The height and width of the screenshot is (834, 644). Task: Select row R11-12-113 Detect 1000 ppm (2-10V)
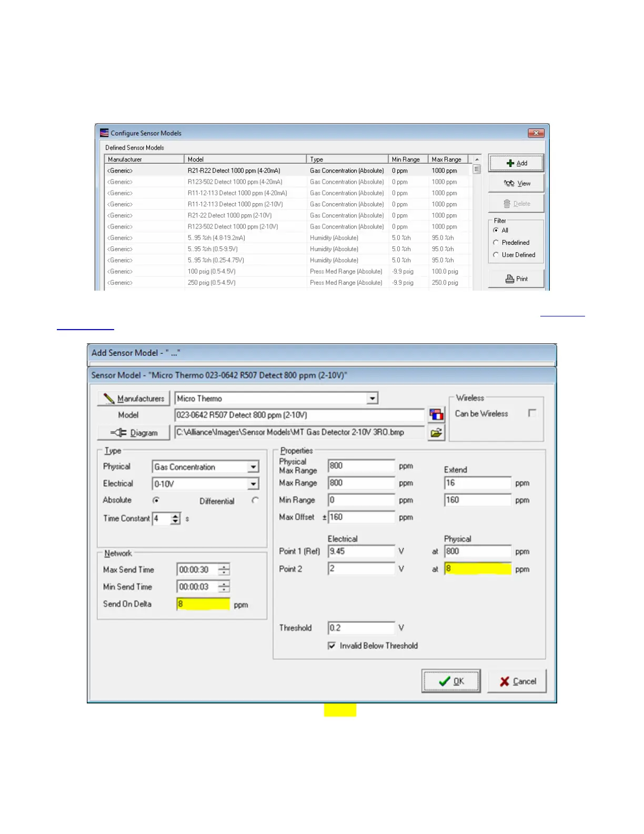coord(287,204)
